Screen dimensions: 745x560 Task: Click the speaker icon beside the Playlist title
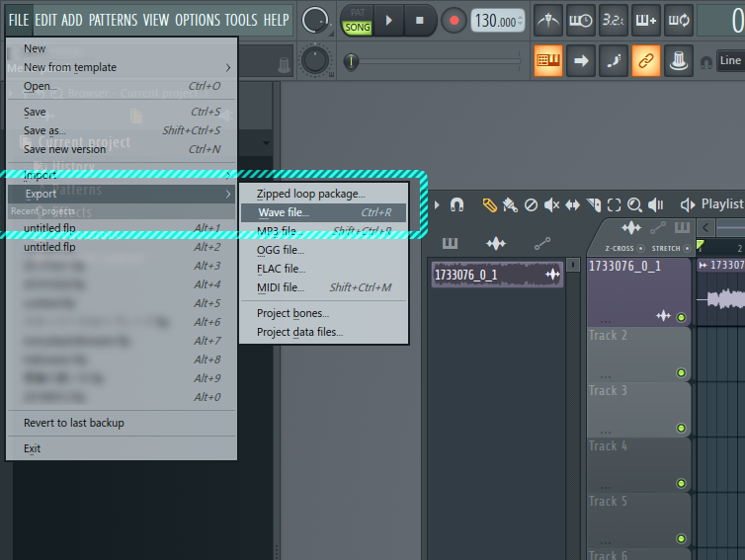pyautogui.click(x=688, y=204)
